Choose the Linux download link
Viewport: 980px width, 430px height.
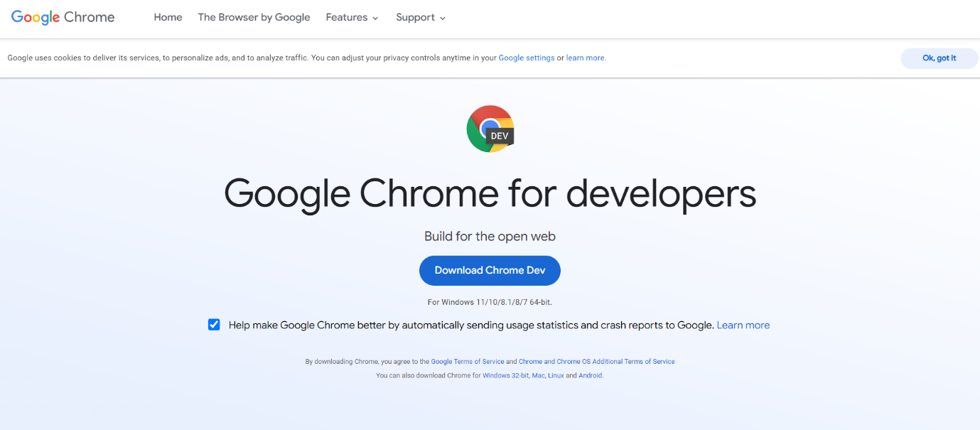(556, 375)
